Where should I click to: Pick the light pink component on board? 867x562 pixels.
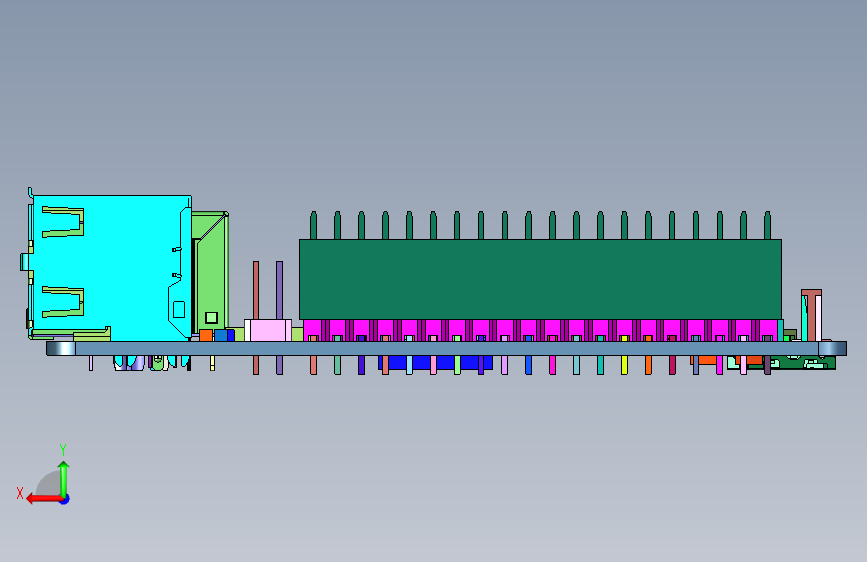[x=268, y=330]
